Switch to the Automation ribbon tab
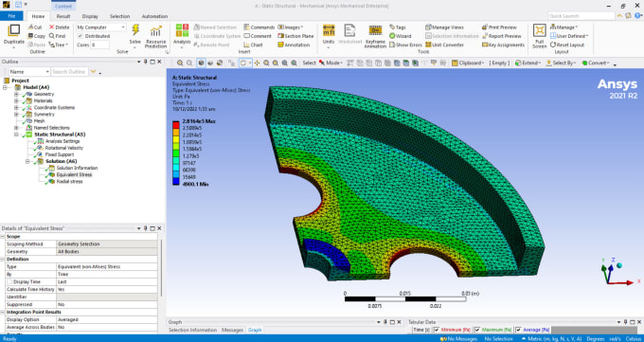644x342 pixels. coord(154,16)
